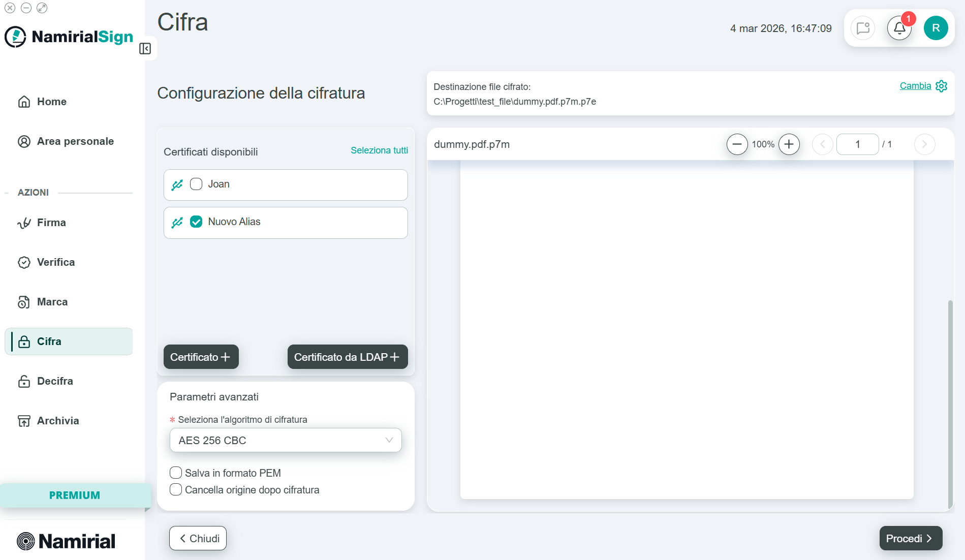This screenshot has height=560, width=965.
Task: Open the encryption algorithm dropdown
Action: pyautogui.click(x=286, y=440)
